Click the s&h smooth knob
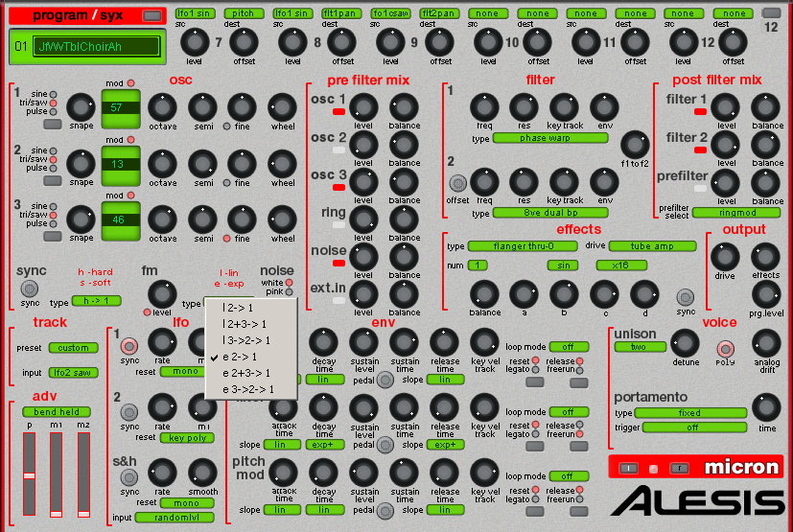 [x=202, y=473]
